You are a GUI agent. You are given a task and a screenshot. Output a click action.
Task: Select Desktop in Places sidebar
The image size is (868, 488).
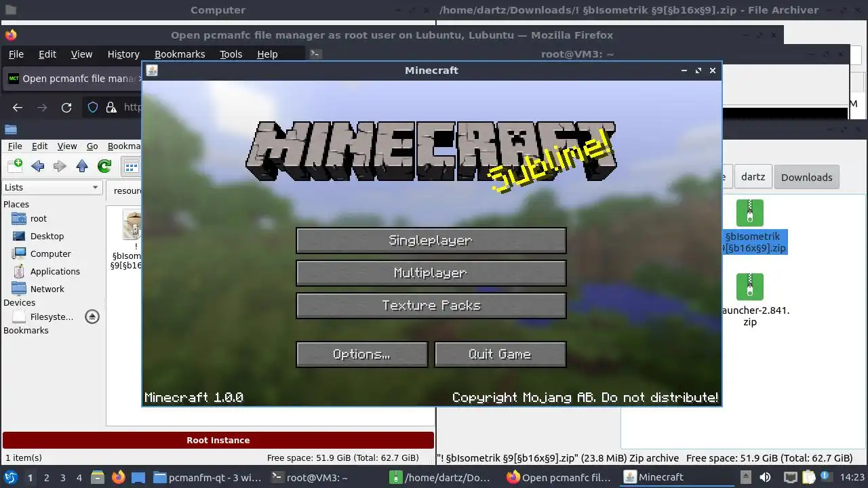pyautogui.click(x=47, y=237)
